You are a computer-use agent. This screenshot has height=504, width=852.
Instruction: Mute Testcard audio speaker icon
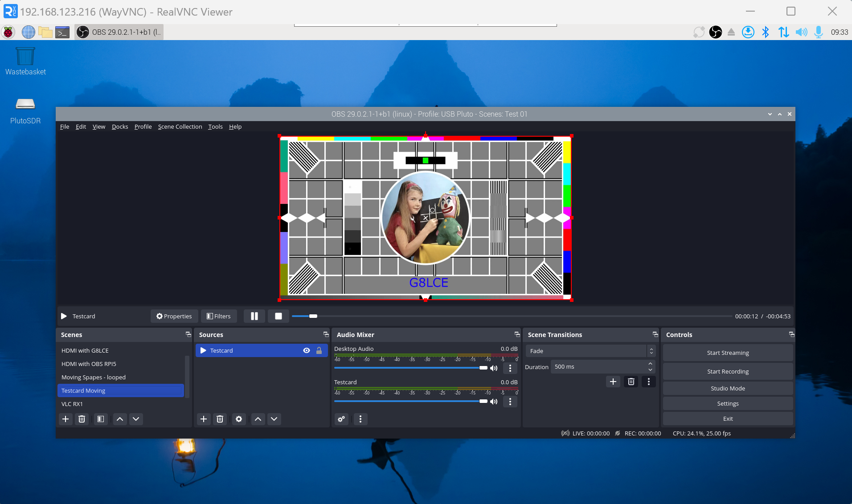click(494, 402)
